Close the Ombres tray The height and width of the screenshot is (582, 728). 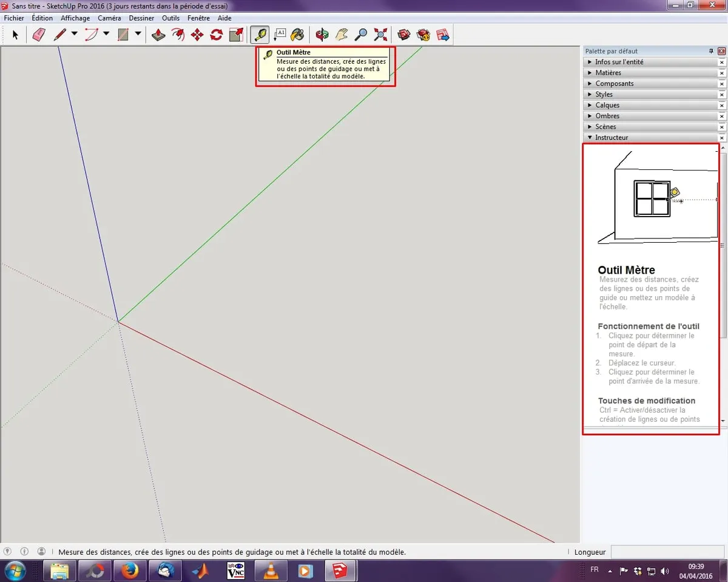pos(722,116)
